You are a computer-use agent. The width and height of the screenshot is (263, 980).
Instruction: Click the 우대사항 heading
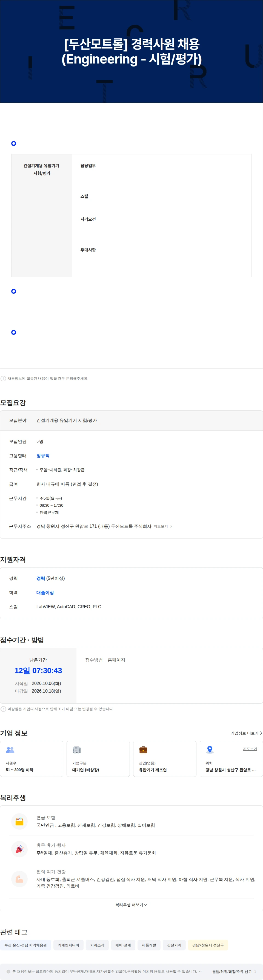(x=88, y=250)
